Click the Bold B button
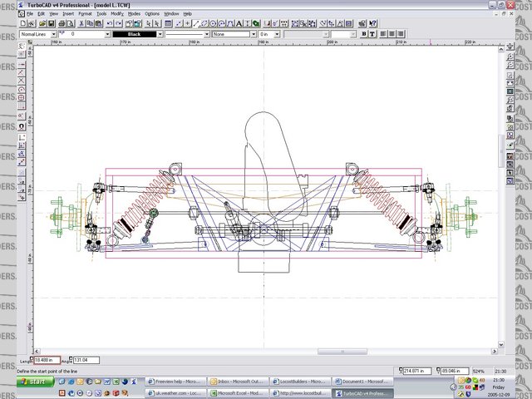 click(364, 34)
